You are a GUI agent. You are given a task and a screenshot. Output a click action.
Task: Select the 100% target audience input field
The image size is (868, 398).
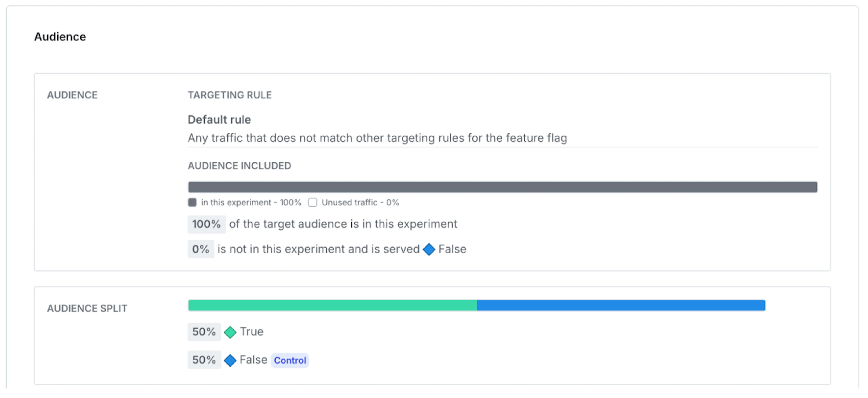tap(207, 224)
